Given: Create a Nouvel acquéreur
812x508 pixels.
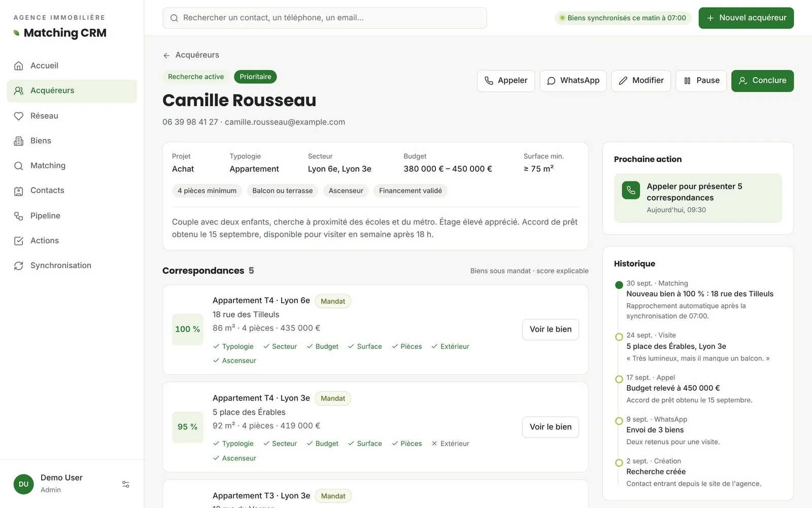Looking at the screenshot, I should click(x=746, y=18).
